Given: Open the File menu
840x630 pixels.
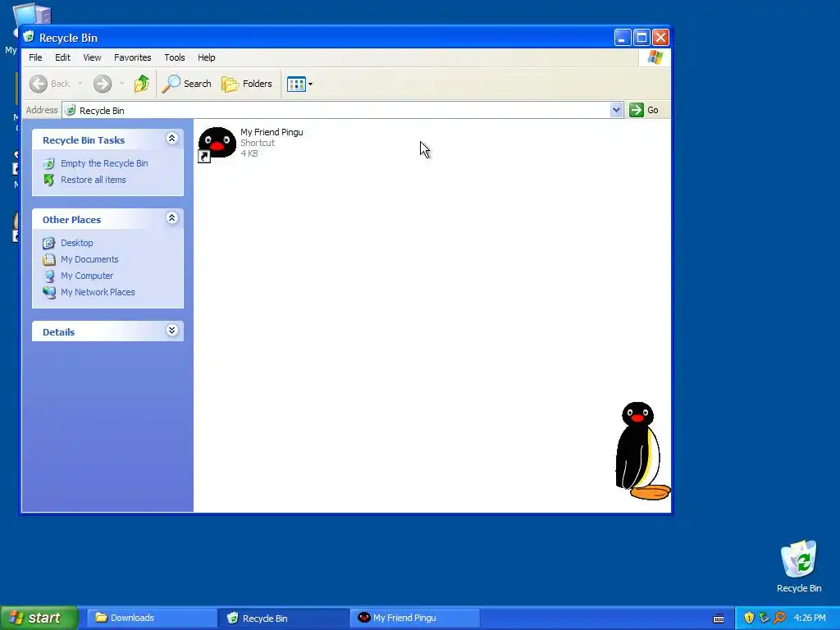Looking at the screenshot, I should [35, 57].
